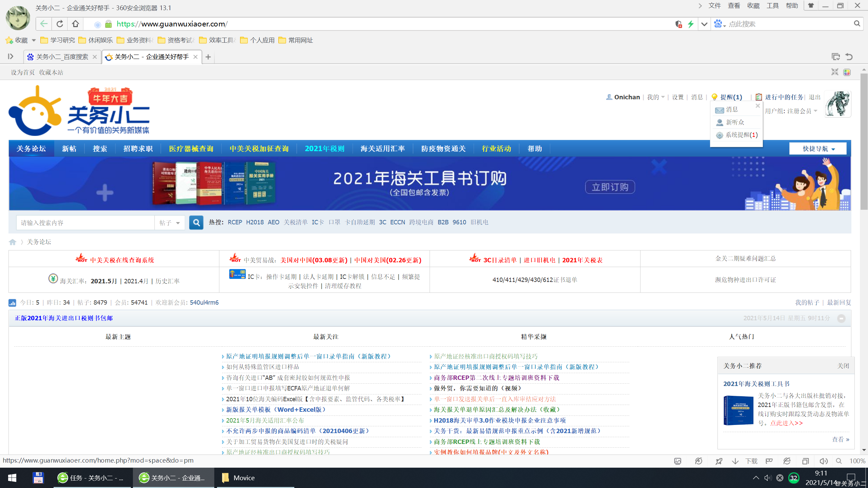Click the RCEP hot search keyword
868x488 pixels.
click(x=235, y=222)
